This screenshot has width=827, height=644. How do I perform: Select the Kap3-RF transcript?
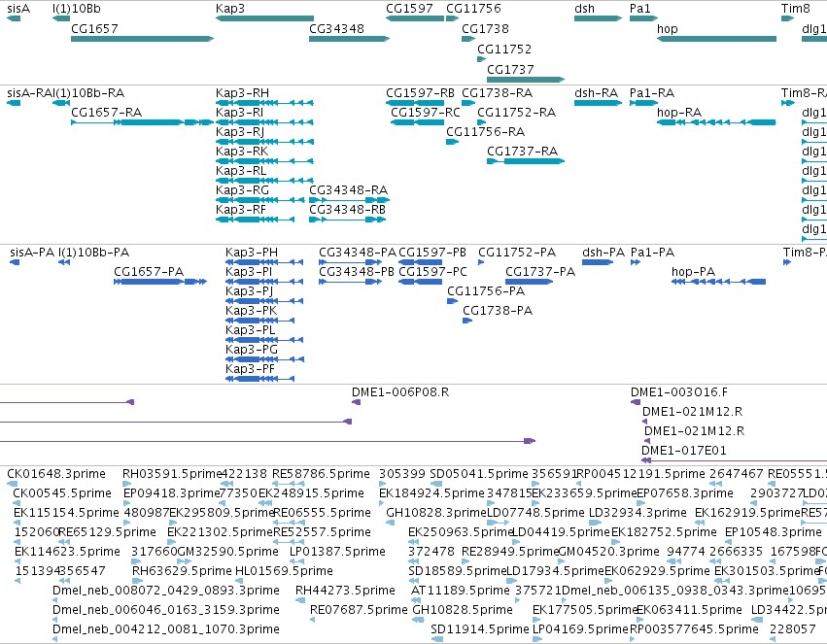point(255,220)
